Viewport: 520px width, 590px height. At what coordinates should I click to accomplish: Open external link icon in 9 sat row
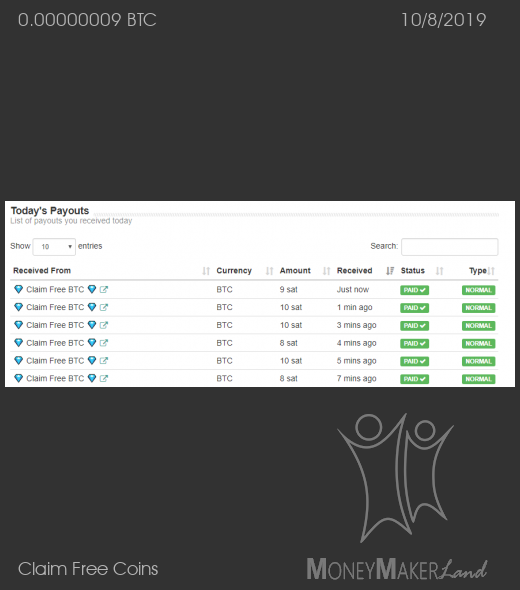104,289
